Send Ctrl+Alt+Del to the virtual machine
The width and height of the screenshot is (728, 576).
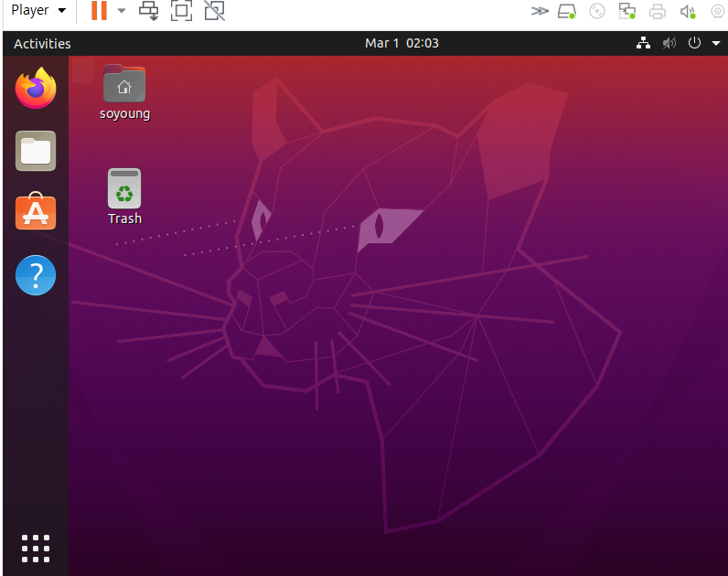(x=148, y=10)
